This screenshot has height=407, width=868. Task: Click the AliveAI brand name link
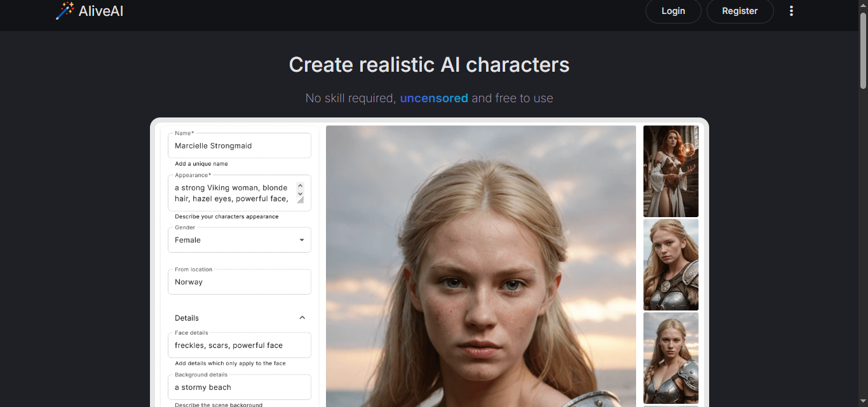point(101,11)
